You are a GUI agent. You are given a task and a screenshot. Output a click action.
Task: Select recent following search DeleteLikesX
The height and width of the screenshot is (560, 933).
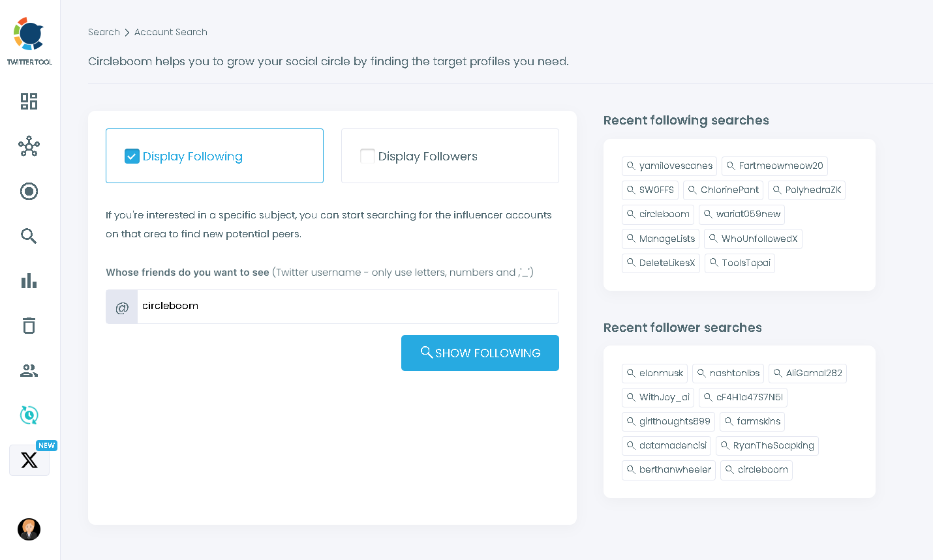click(661, 263)
